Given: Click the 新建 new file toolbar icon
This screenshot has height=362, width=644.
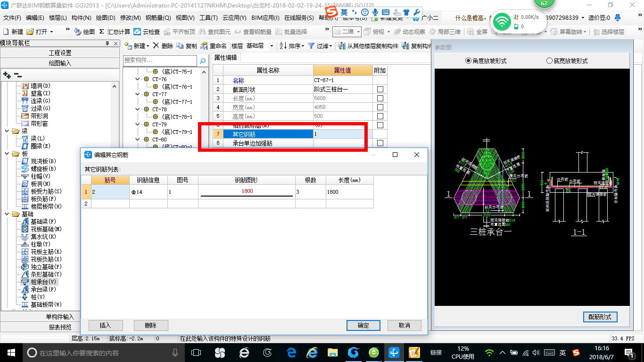Looking at the screenshot, I should coord(13,32).
